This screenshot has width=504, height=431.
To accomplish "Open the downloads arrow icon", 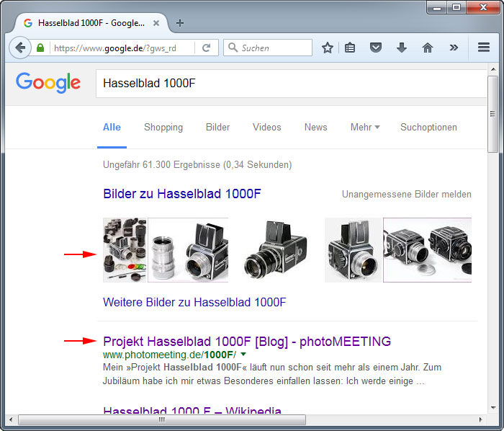I will tap(402, 48).
